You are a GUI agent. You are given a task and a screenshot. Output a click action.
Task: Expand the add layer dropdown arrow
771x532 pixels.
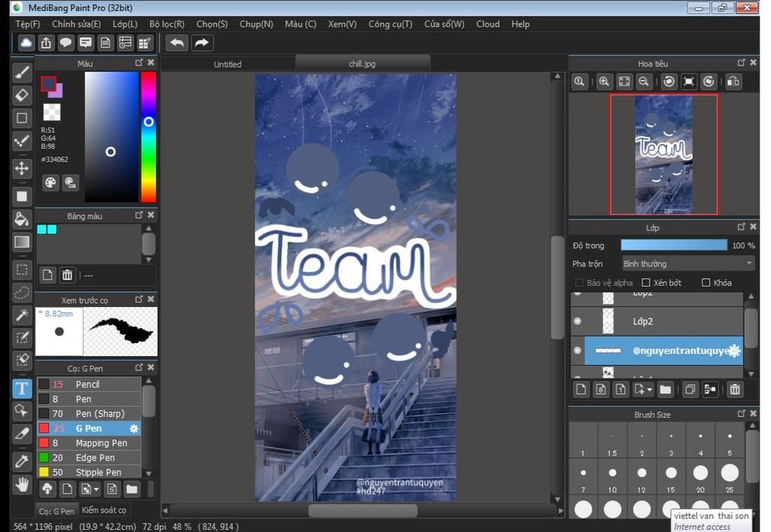(650, 390)
